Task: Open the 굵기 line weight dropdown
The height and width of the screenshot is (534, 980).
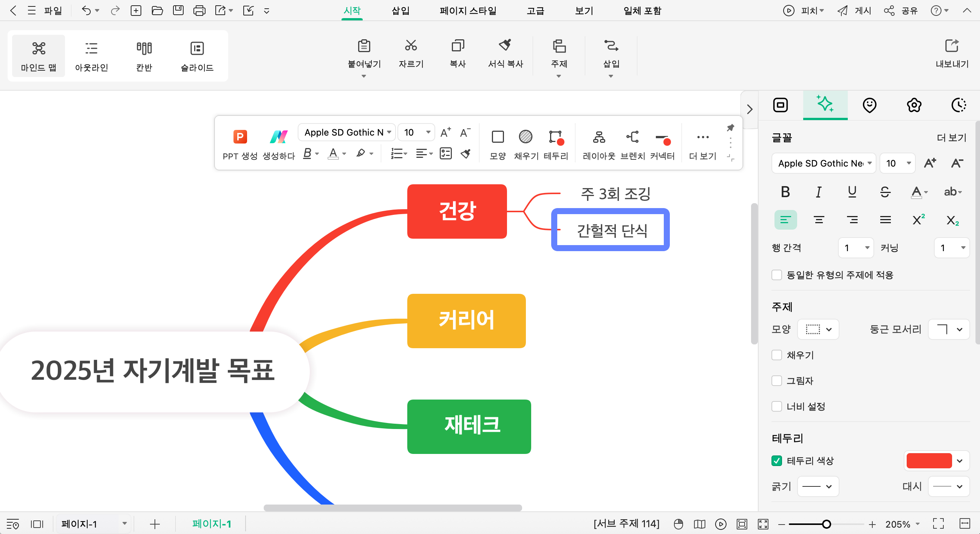Action: click(x=818, y=486)
